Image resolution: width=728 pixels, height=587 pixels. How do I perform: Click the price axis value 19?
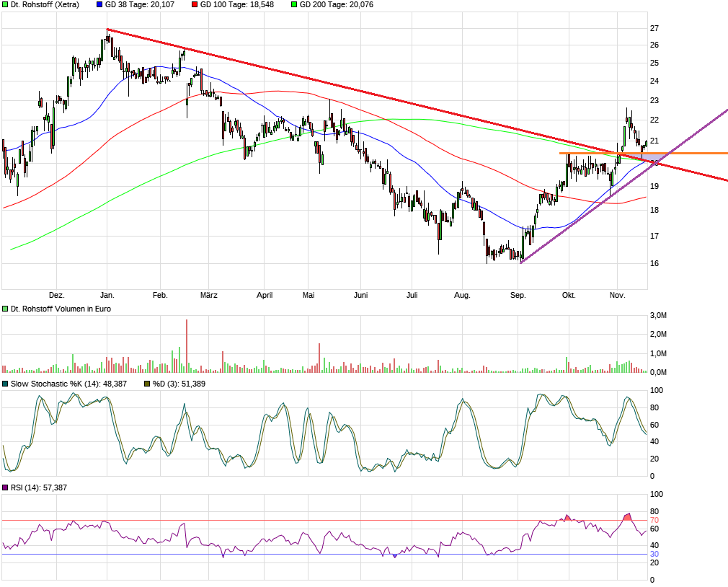pos(654,186)
